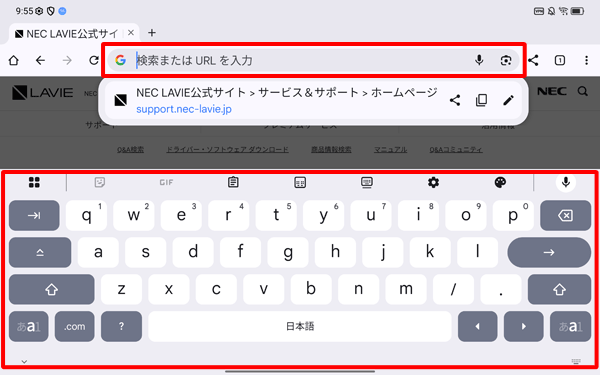Open the LAVIE logo on the page
Image resolution: width=600 pixels, height=375 pixels.
pos(42,93)
